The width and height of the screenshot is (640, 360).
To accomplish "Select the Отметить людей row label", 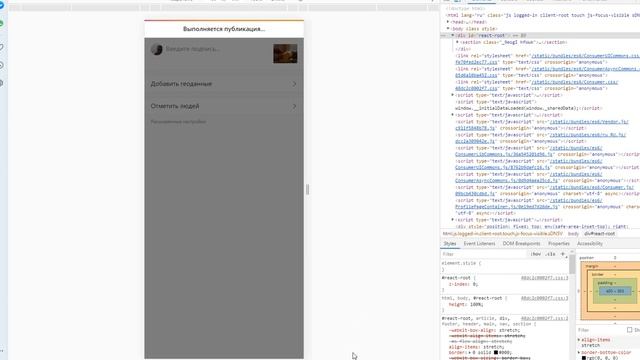I will 175,106.
